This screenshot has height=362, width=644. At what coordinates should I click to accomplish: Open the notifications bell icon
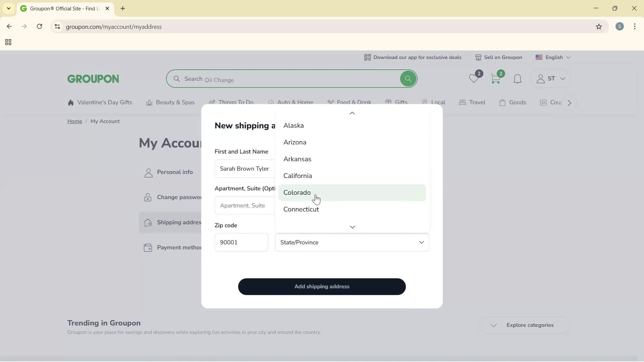coord(517,79)
